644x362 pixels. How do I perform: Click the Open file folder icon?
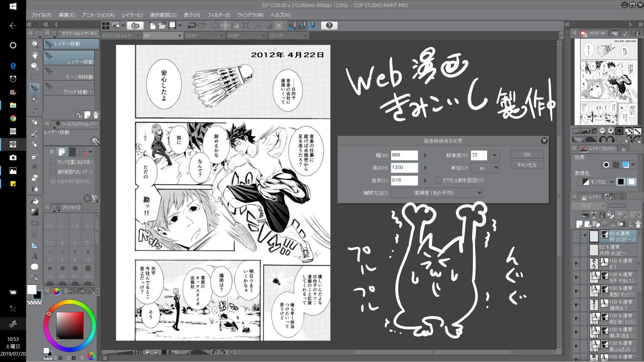click(162, 26)
